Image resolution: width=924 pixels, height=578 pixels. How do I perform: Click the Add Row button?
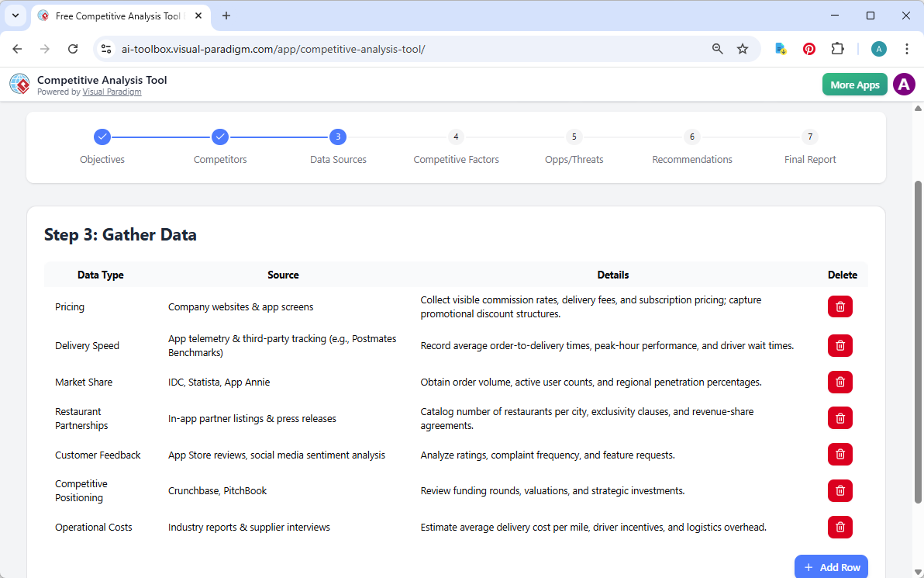tap(831, 566)
